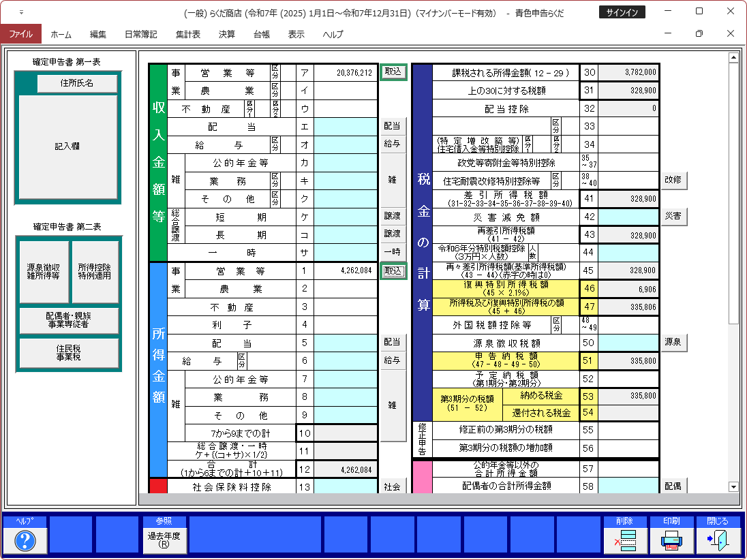The width and height of the screenshot is (747, 560).
Task: Click 取込 button beside income amount row ア
Action: 393,72
